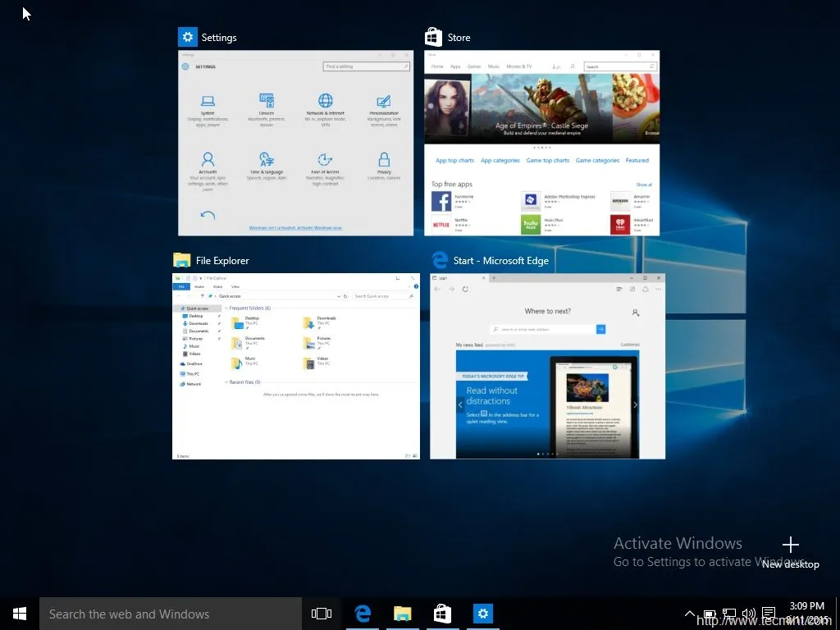Select the Games menu in Store
This screenshot has width=840, height=630.
coord(474,66)
